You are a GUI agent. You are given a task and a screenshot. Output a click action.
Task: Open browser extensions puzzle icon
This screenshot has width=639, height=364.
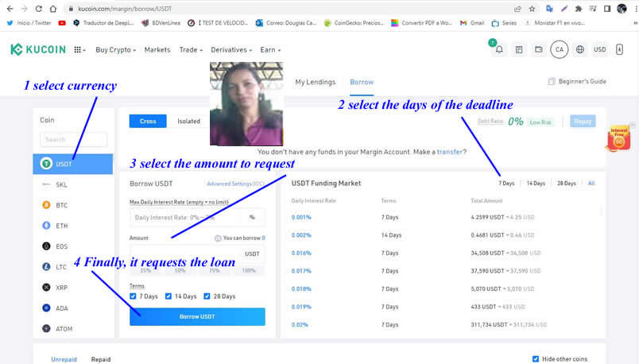point(579,9)
